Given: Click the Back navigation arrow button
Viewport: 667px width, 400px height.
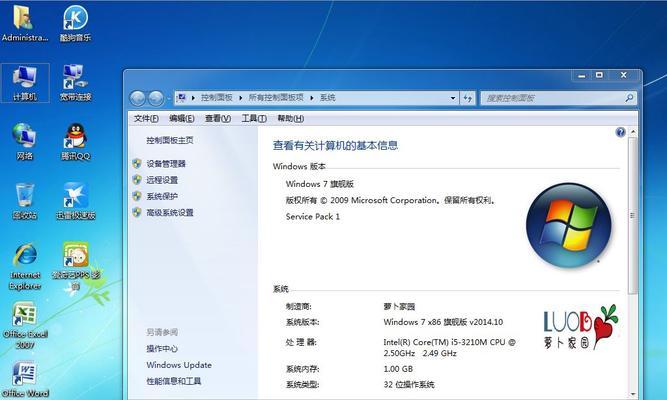Looking at the screenshot, I should 137,98.
